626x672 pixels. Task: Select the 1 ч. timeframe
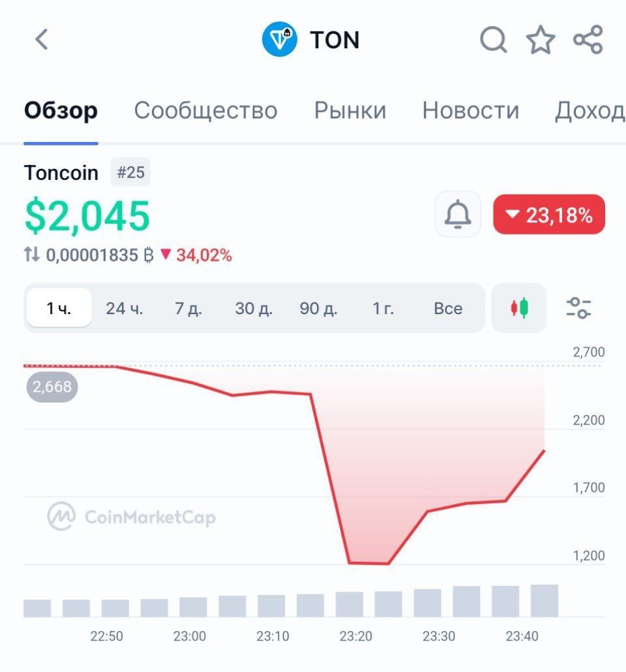point(59,308)
